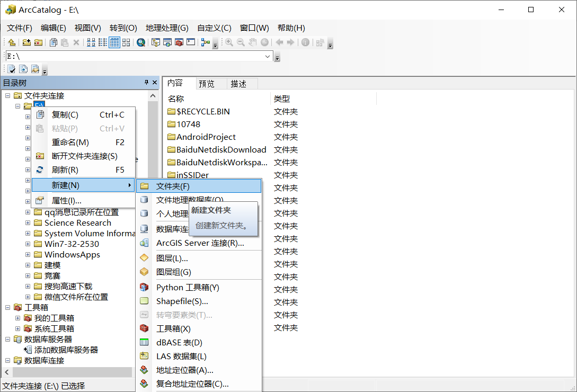Choose LAS 数据集(L) from the submenu
The width and height of the screenshot is (577, 392).
pyautogui.click(x=199, y=357)
